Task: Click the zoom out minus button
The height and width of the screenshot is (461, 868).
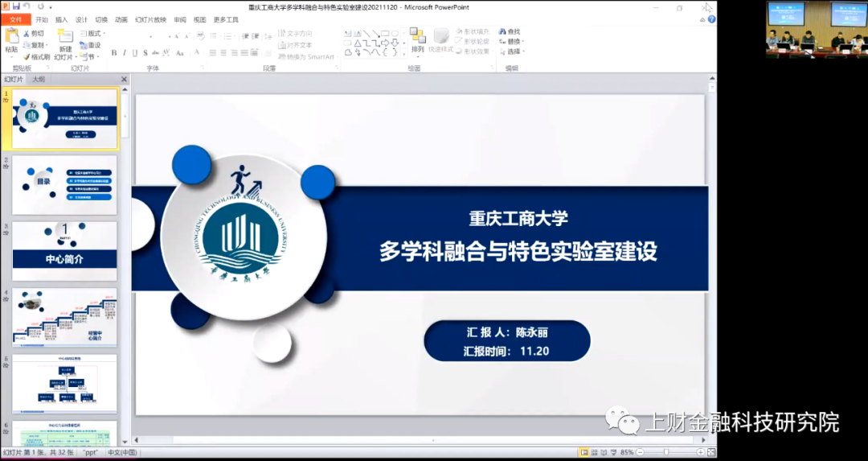Action: [641, 453]
